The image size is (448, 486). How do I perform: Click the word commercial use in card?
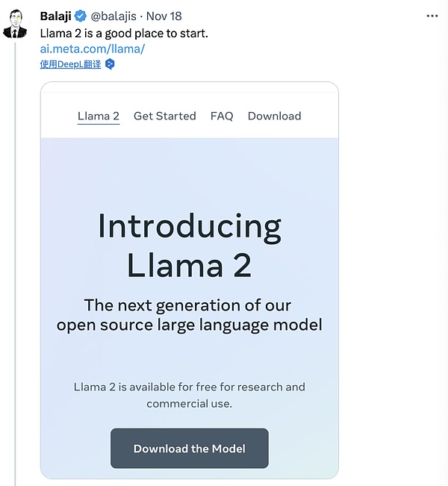[x=190, y=404]
